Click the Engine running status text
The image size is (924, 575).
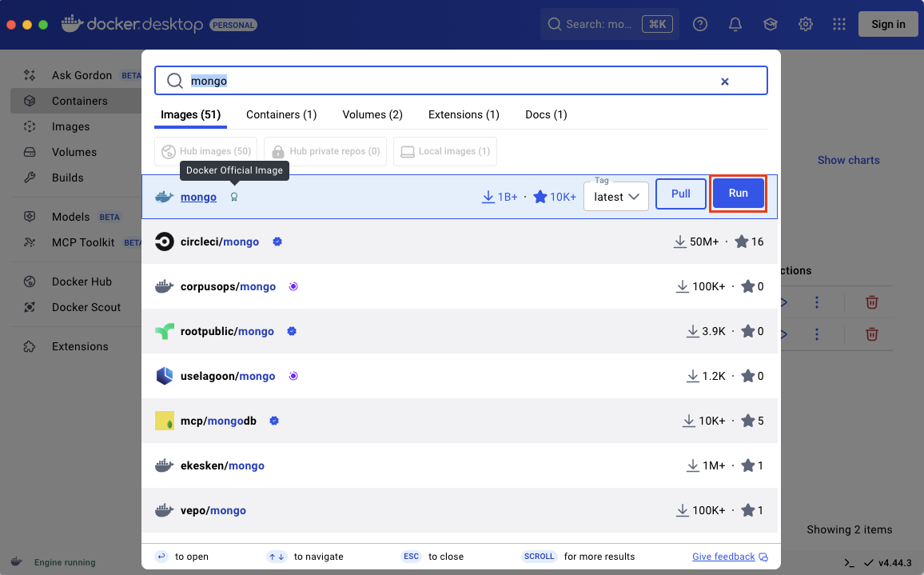click(x=65, y=562)
